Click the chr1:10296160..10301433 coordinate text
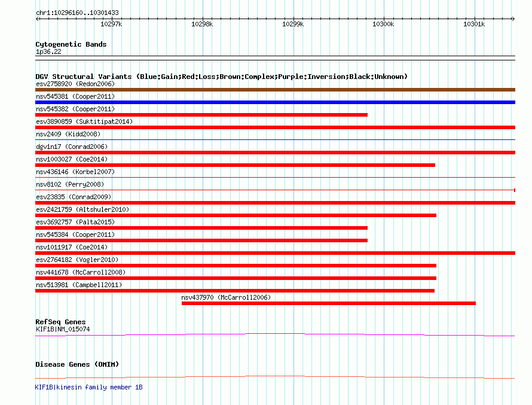532x405 pixels. tap(77, 13)
